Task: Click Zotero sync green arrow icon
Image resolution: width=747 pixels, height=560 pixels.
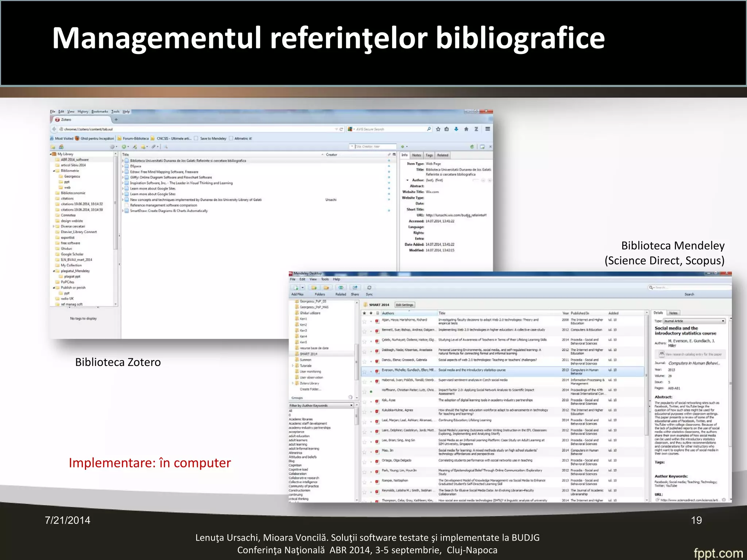Action: tap(472, 147)
